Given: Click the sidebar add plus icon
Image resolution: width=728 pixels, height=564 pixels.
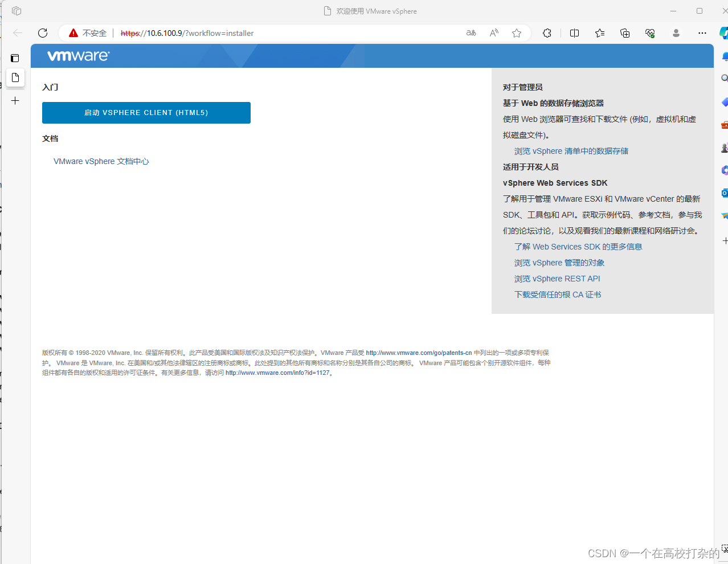Looking at the screenshot, I should pyautogui.click(x=725, y=240).
